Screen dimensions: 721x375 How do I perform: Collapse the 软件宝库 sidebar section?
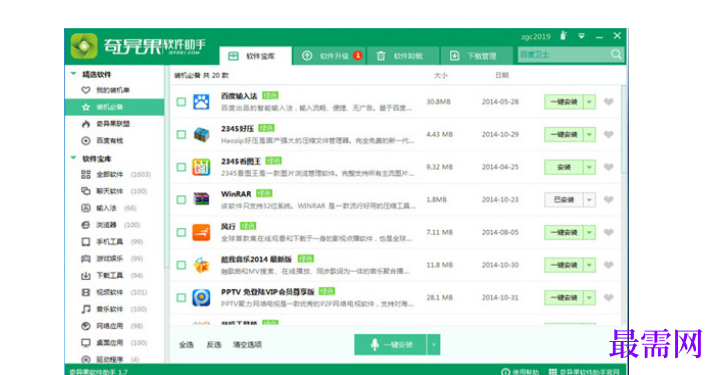point(73,159)
